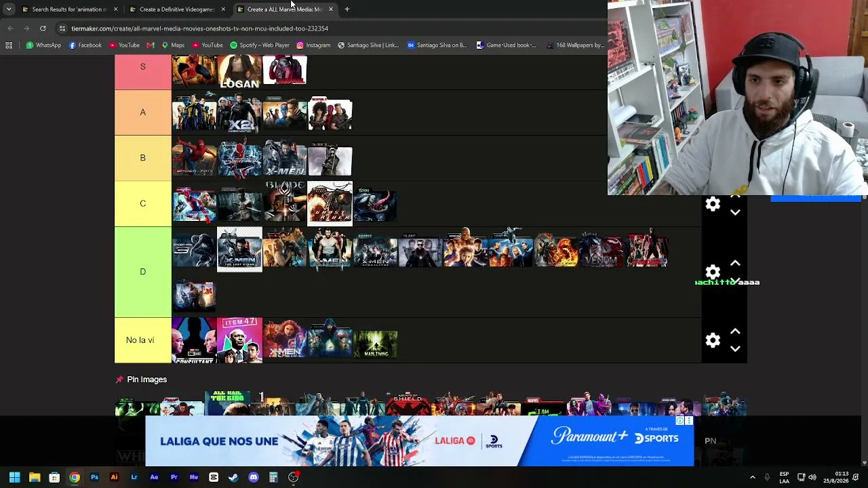
Task: Open settings gear for the D tier row
Action: pos(713,272)
